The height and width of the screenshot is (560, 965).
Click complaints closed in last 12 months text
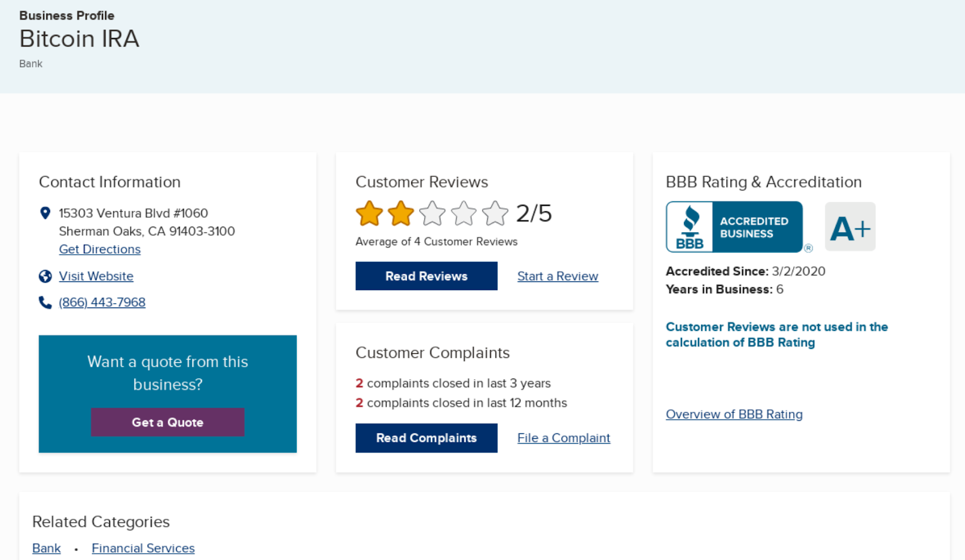[461, 403]
